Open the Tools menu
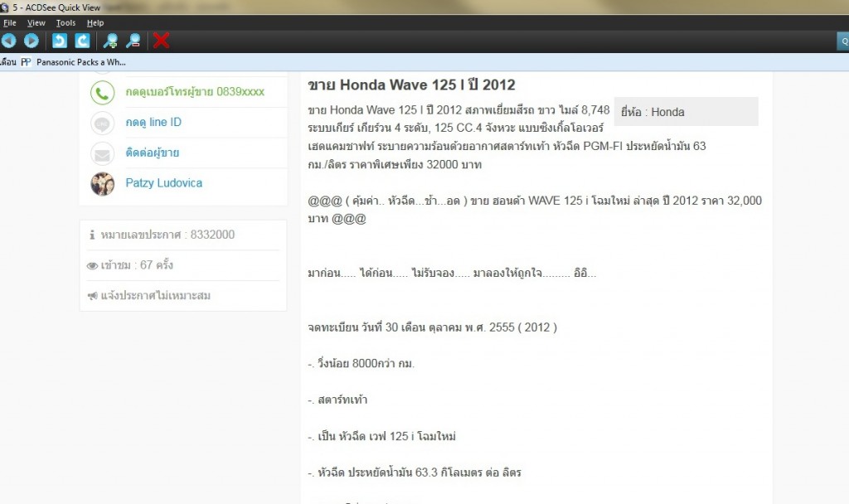Image resolution: width=849 pixels, height=504 pixels. 65,22
